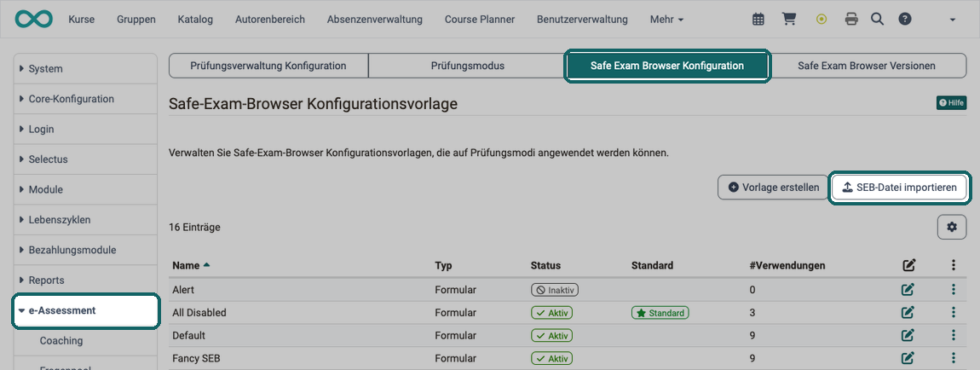Switch to Prüfungsverwaltung Konfiguration tab
Screen dimensions: 980x370
pyautogui.click(x=268, y=66)
